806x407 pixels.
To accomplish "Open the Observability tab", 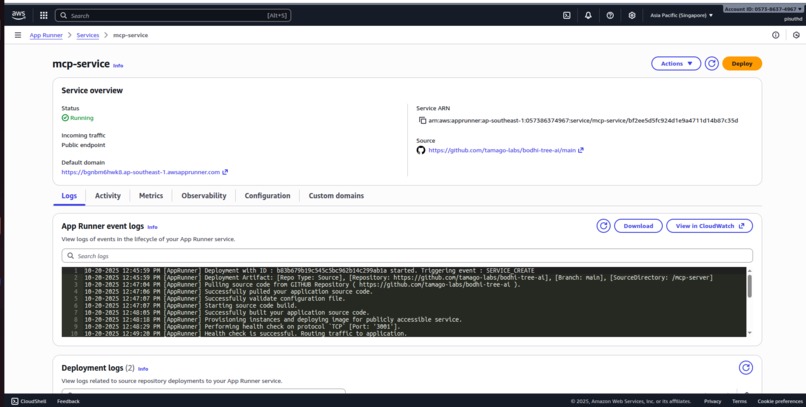I will pos(204,196).
